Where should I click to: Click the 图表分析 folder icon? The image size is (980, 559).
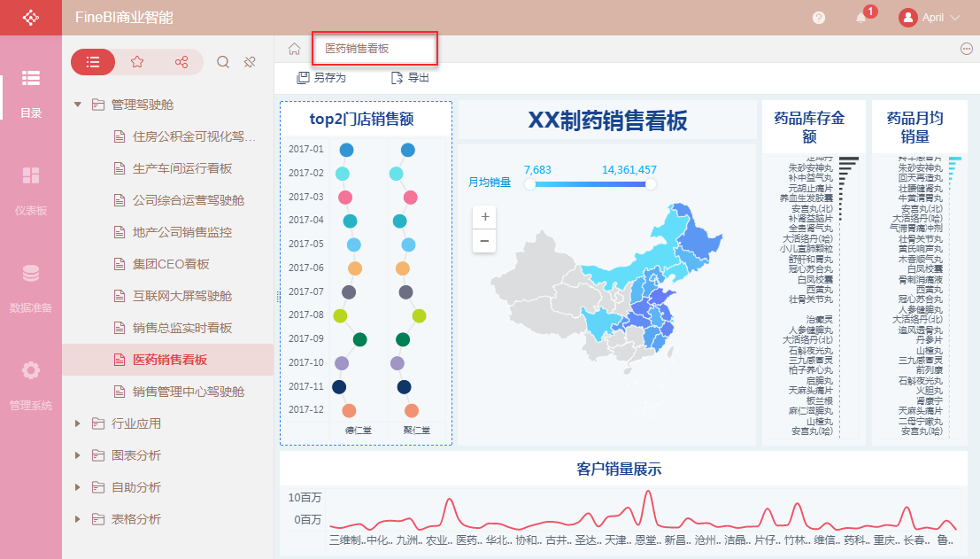(98, 455)
